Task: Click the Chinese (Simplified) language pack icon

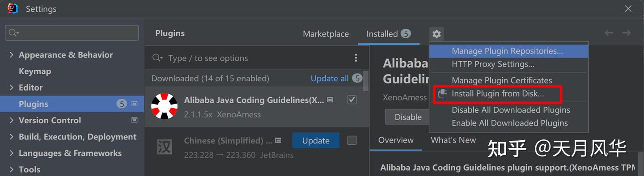Action: click(164, 147)
